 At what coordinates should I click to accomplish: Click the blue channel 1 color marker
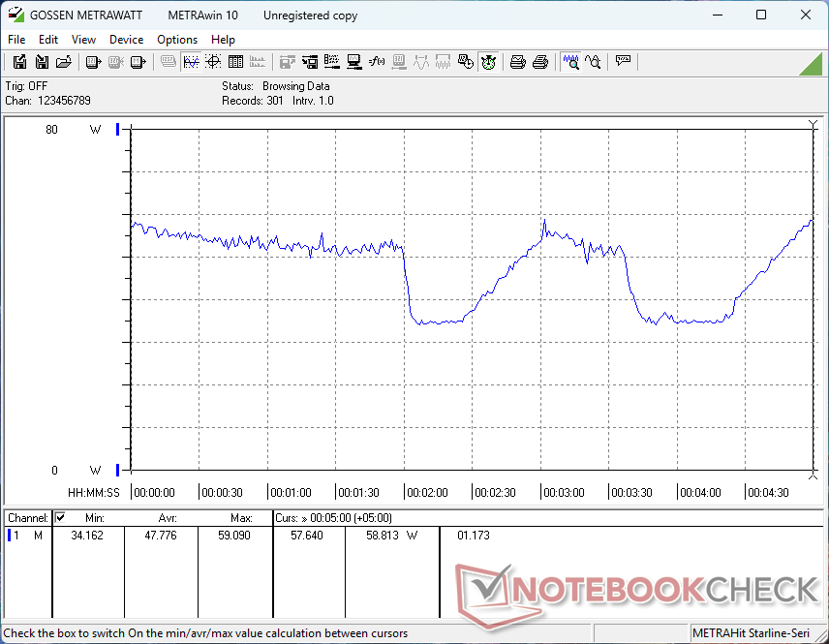pos(9,536)
